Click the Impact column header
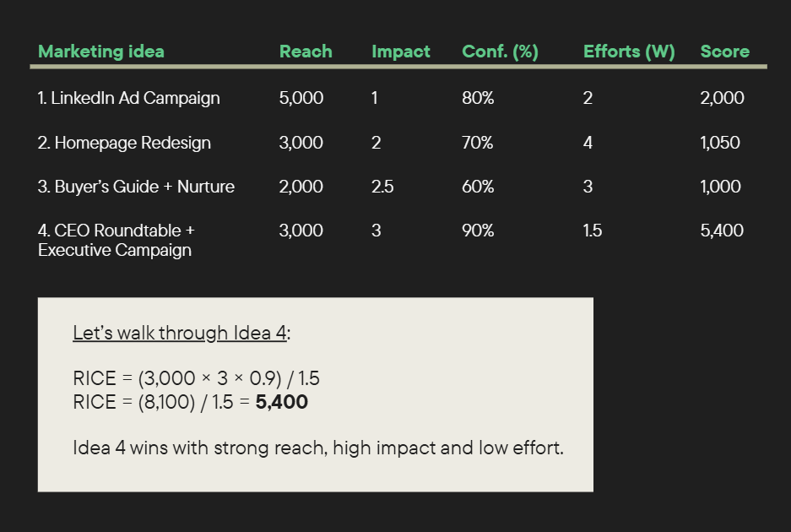The image size is (791, 532). coord(400,52)
